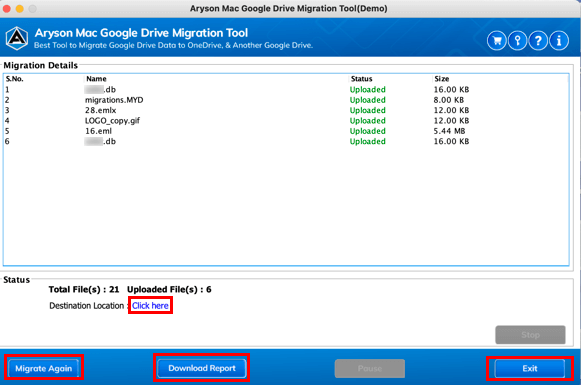
Task: Click the 8.00 KB size value
Action: point(449,100)
